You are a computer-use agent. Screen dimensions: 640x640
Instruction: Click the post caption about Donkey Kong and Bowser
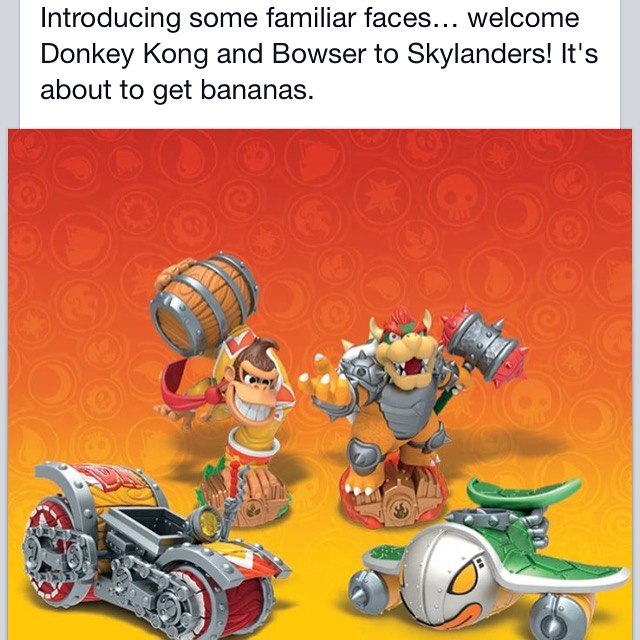tap(319, 53)
